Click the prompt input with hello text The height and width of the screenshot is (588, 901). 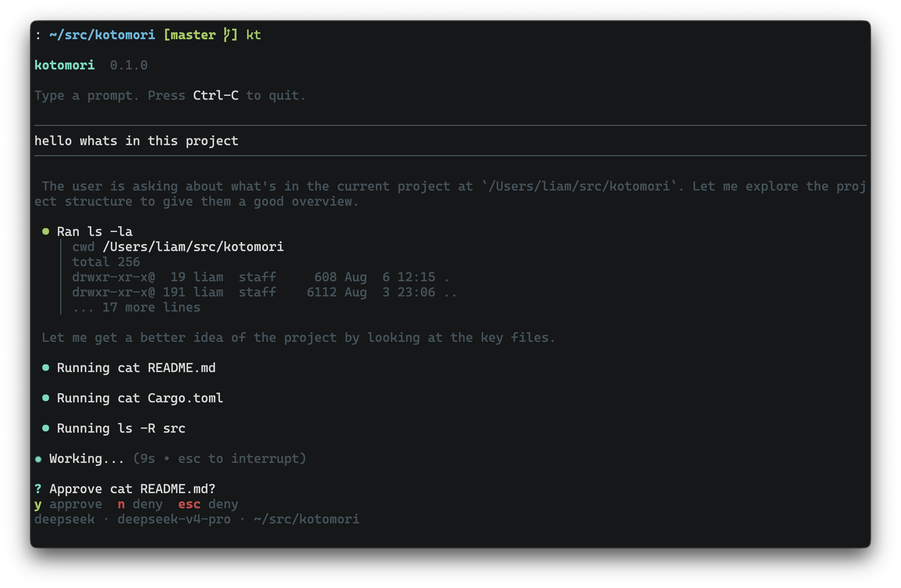(x=450, y=141)
